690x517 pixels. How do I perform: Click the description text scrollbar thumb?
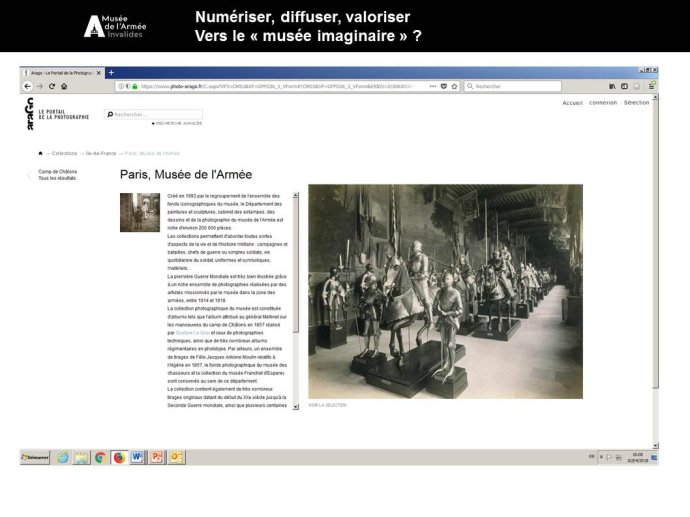coord(296,265)
